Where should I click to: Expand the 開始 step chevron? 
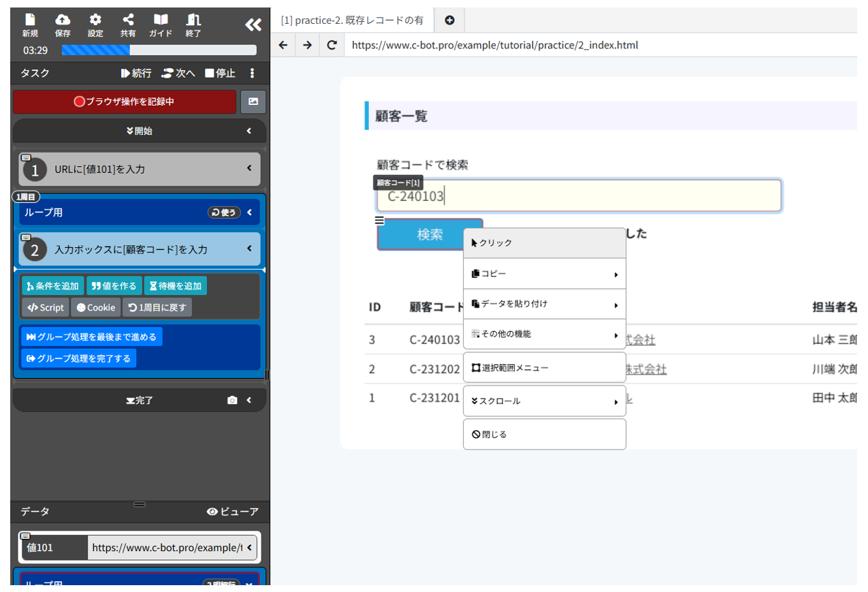[x=249, y=131]
